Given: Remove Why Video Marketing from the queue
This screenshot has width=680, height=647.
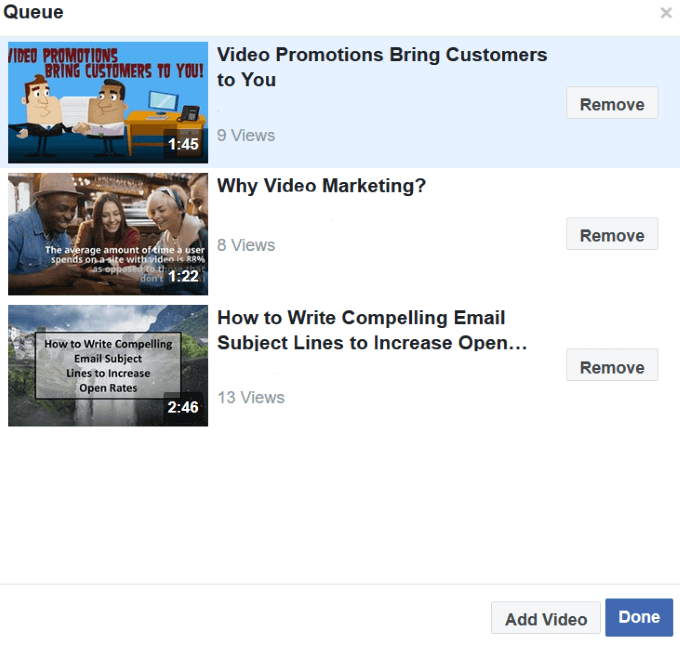Looking at the screenshot, I should (611, 235).
